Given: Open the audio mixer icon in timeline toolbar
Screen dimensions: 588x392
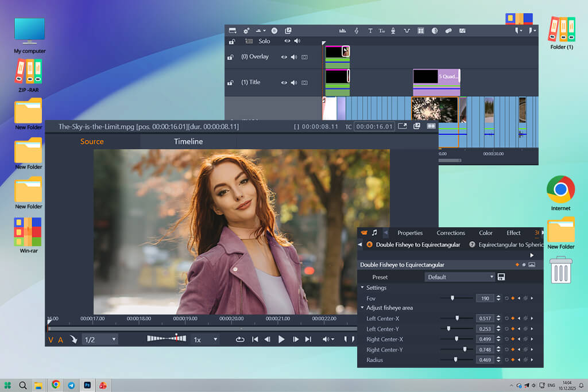Looking at the screenshot, I should click(x=342, y=31).
